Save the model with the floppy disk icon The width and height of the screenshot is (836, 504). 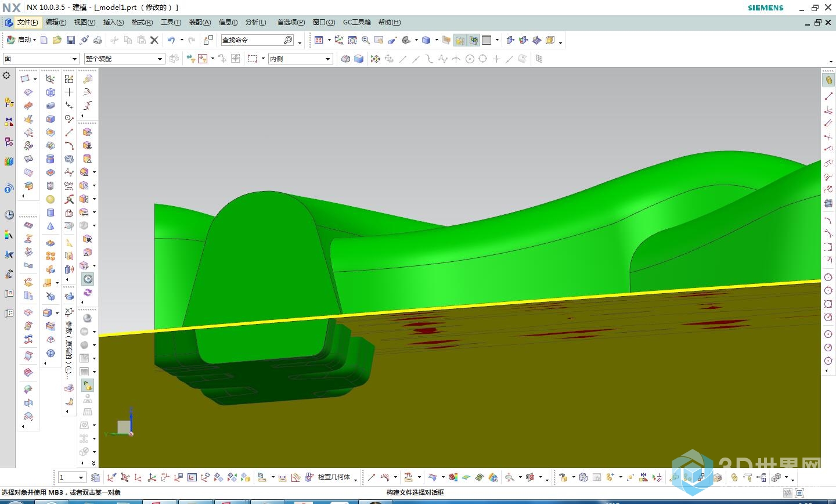click(x=71, y=40)
